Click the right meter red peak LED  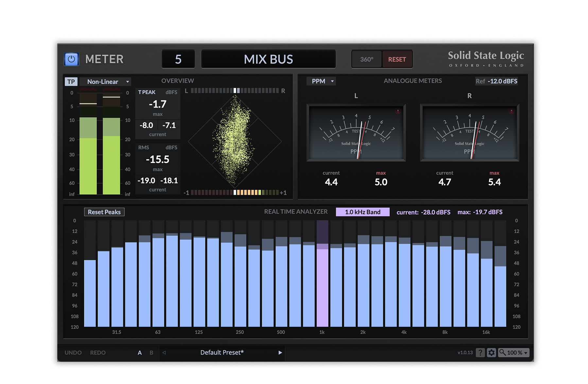coord(511,111)
